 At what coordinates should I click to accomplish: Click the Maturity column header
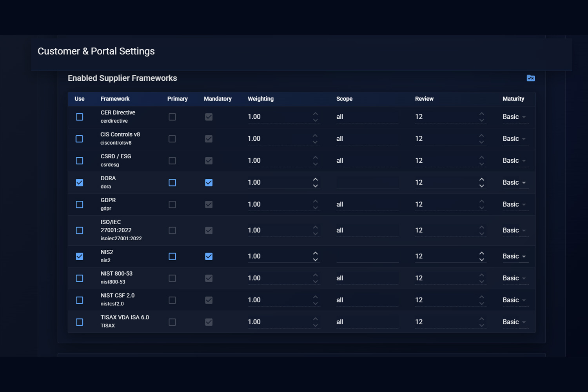pos(513,99)
